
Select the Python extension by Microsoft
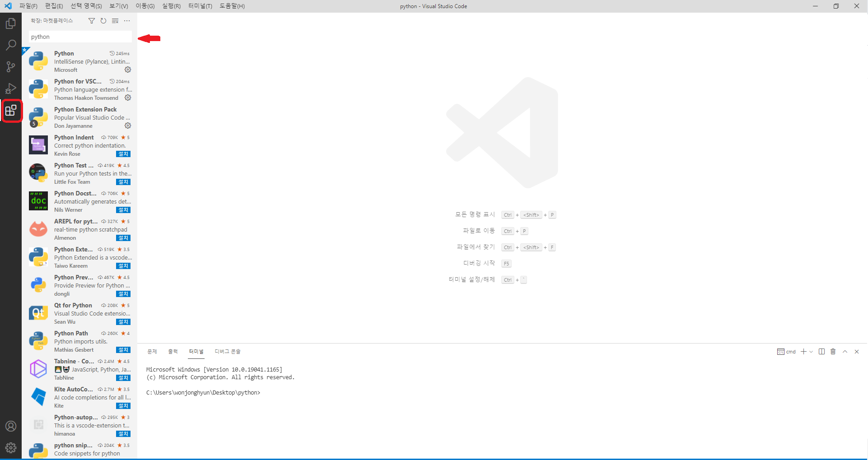(x=79, y=61)
